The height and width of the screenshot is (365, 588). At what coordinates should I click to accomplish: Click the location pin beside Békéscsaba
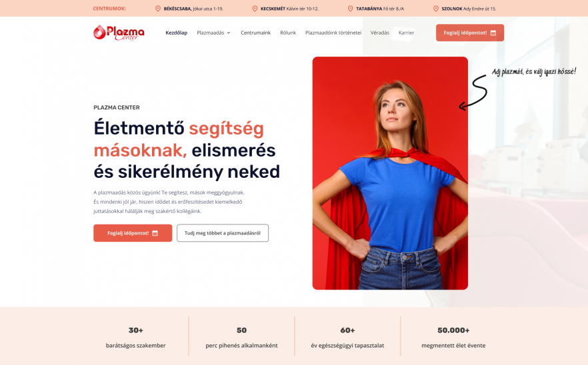[158, 8]
